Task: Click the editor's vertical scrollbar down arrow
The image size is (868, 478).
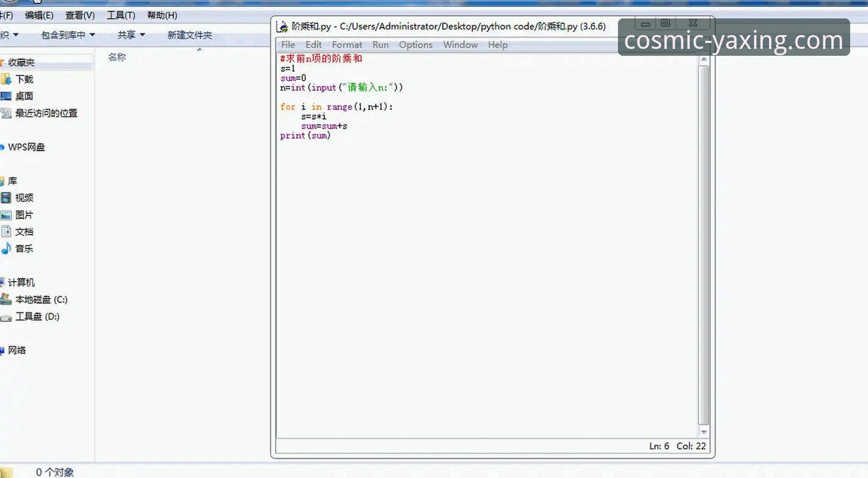Action: point(704,432)
